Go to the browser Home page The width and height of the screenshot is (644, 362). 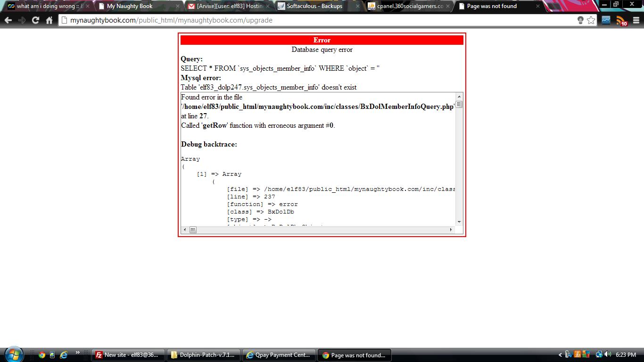point(49,20)
